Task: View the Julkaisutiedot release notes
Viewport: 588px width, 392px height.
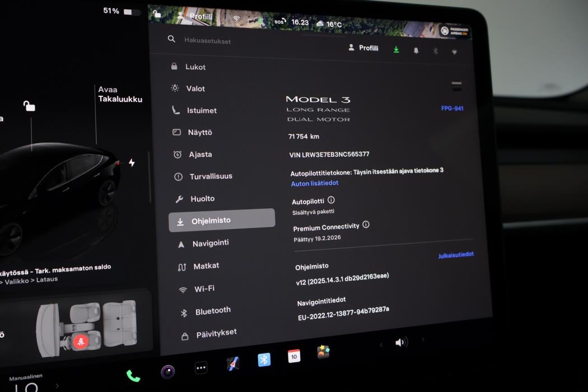Action: 455,254
